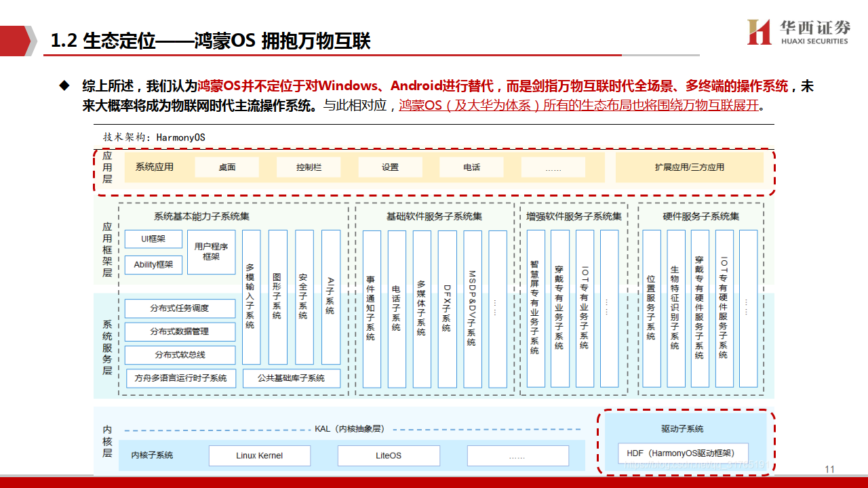Click the 生物特征识别子系统 column
Screen dimensions: 868x488
[675, 309]
